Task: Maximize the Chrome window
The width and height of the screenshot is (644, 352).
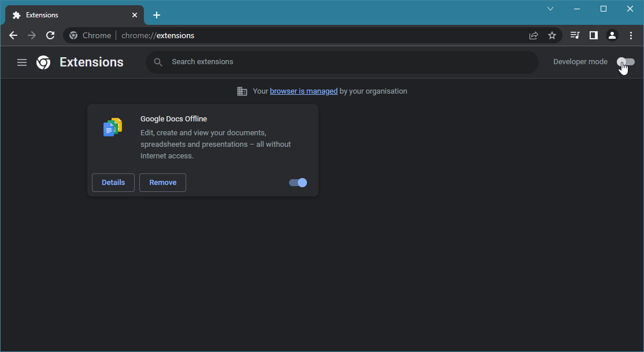Action: 604,9
